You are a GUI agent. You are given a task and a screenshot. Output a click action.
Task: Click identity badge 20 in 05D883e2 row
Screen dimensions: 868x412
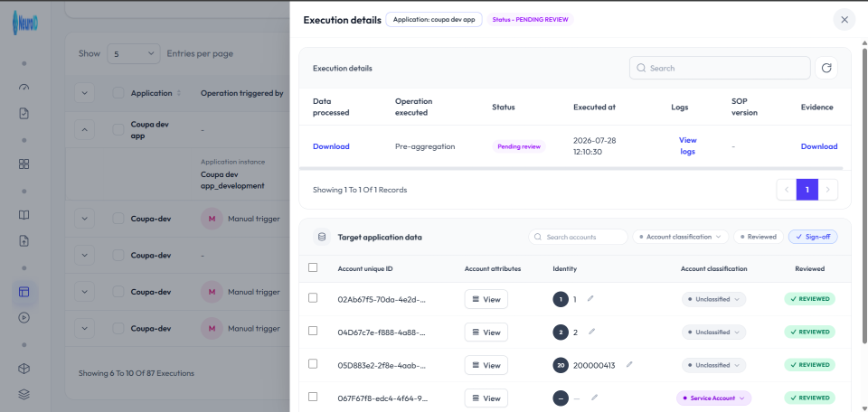[x=561, y=365]
